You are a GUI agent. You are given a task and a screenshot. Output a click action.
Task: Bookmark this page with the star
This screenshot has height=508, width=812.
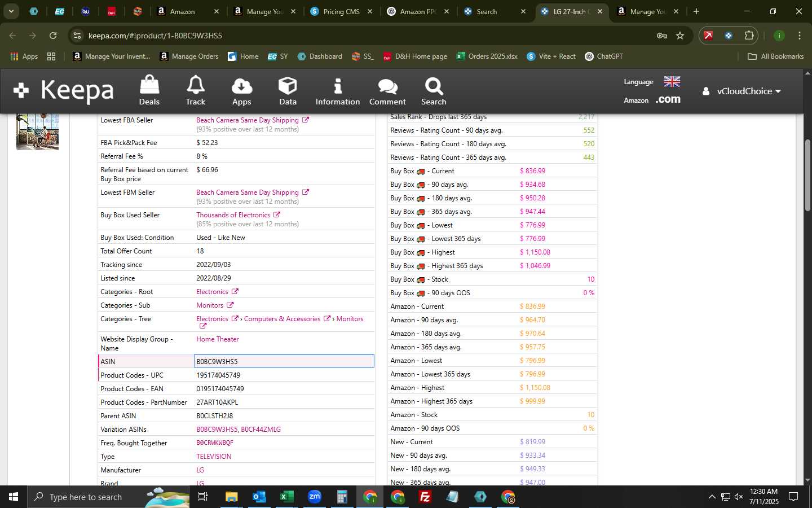[680, 36]
